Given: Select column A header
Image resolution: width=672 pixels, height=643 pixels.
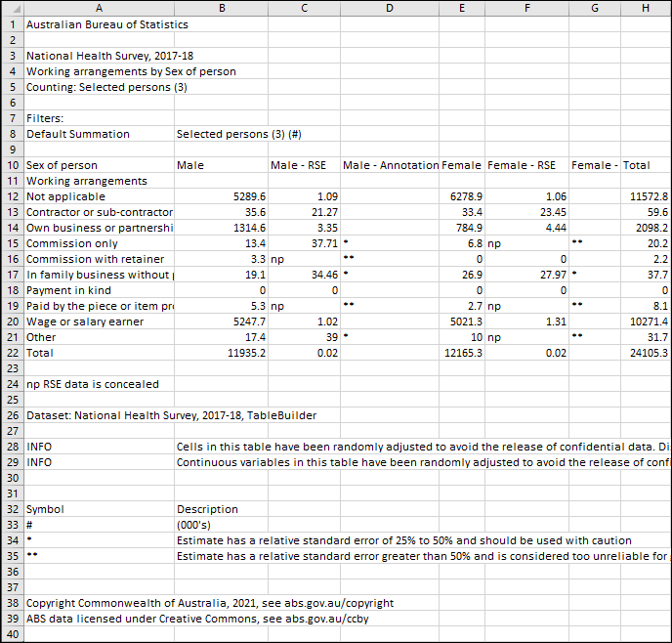Looking at the screenshot, I should [99, 8].
